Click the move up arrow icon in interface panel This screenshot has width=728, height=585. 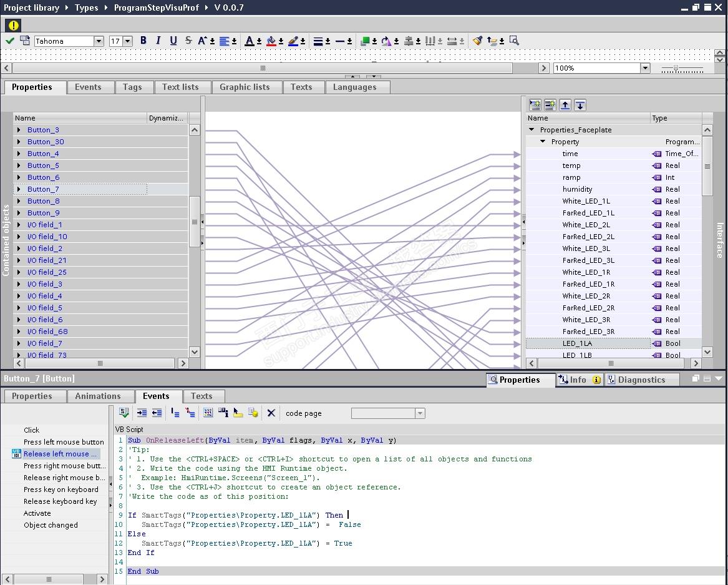tap(565, 105)
